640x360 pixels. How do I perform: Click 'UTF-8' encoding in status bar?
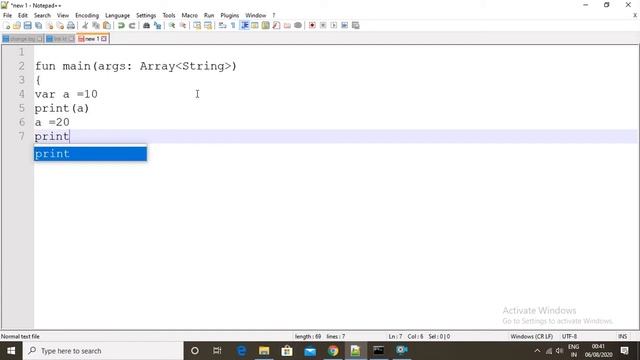[x=569, y=337]
